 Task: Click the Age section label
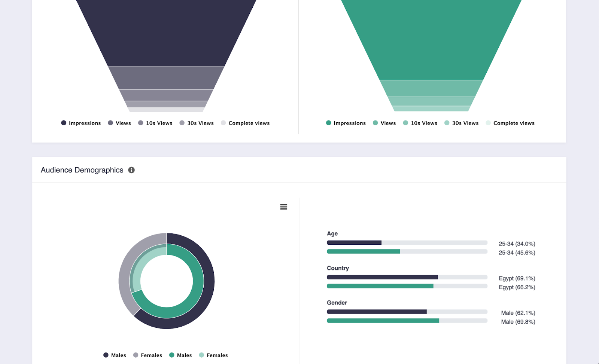pos(332,233)
